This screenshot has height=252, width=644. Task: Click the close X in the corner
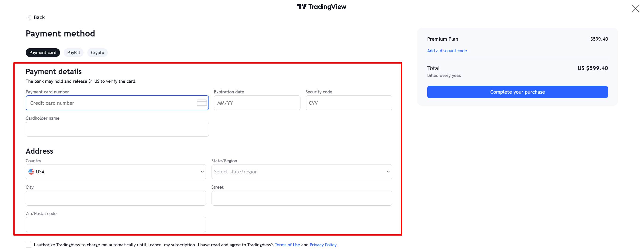(x=635, y=8)
